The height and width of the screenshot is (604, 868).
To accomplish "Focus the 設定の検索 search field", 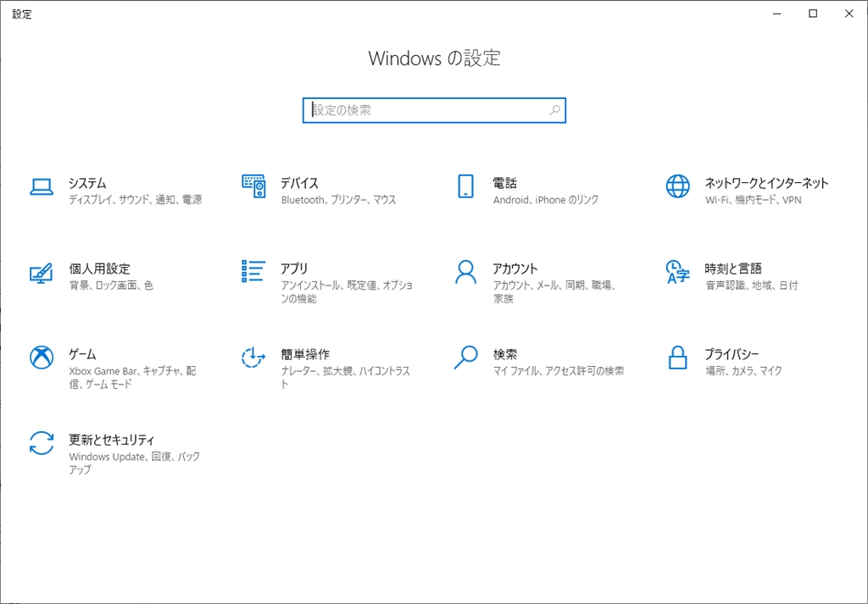I will [x=434, y=110].
